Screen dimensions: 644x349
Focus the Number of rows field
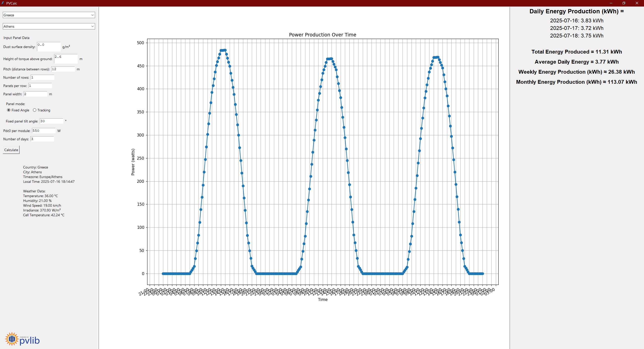click(42, 77)
